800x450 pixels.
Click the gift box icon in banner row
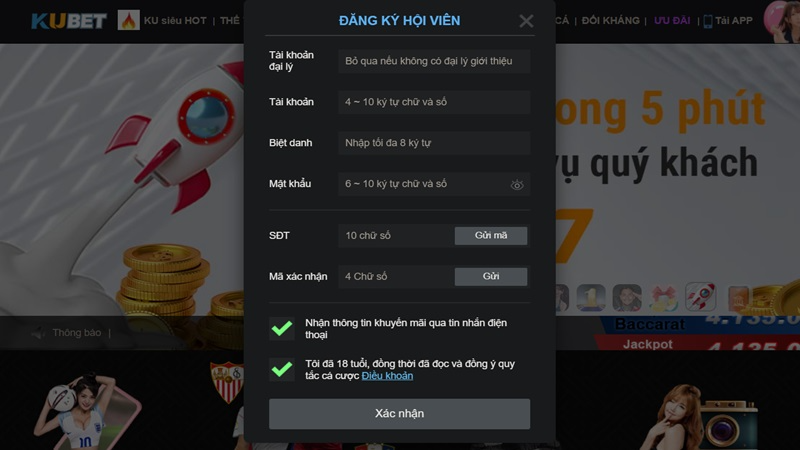[x=663, y=298]
